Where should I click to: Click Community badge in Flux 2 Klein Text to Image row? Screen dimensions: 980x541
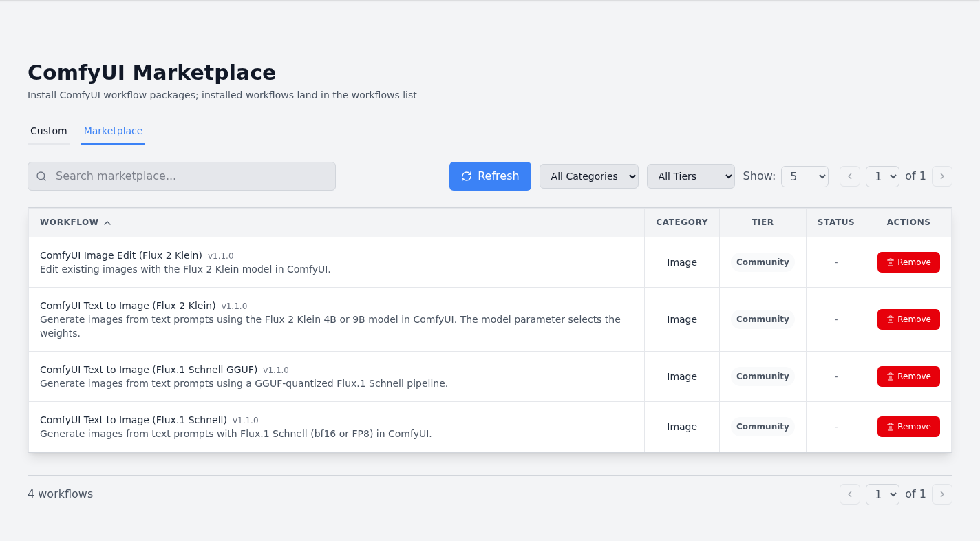(x=763, y=319)
